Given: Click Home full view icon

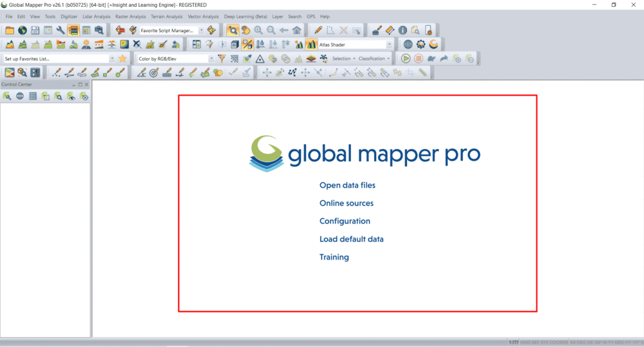Looking at the screenshot, I should (296, 30).
